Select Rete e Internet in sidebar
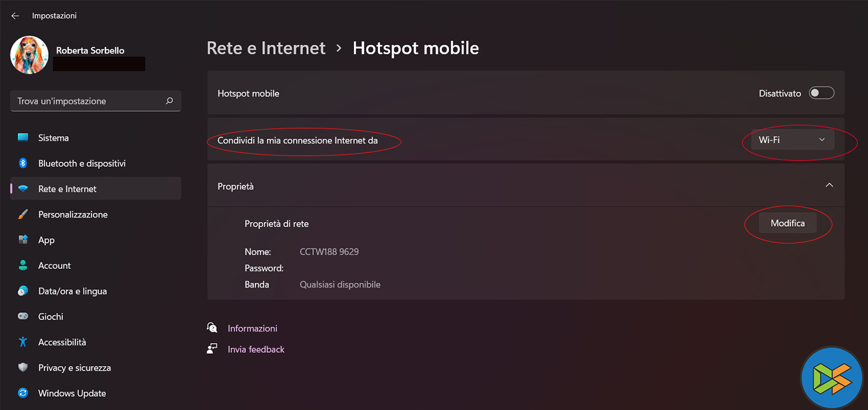The height and width of the screenshot is (410, 868). (x=67, y=189)
